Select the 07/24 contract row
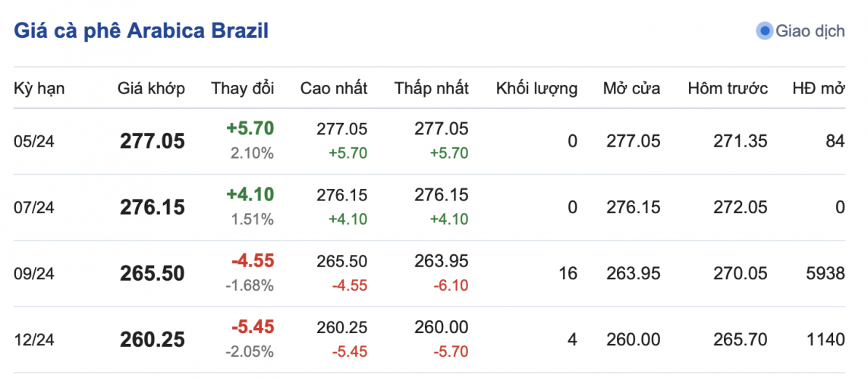 (34, 207)
